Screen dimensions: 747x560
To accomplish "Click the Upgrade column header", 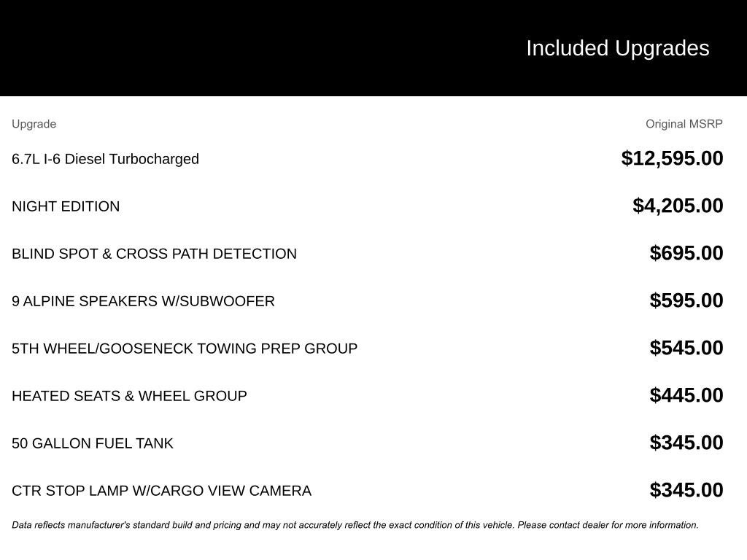I will [x=34, y=124].
